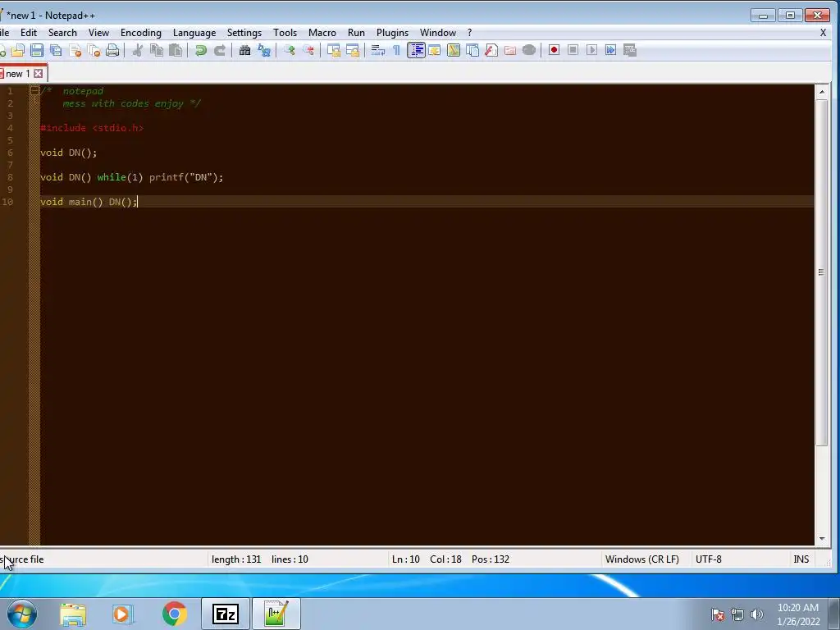
Task: Toggle synchronized vertical scrolling
Action: click(x=334, y=50)
